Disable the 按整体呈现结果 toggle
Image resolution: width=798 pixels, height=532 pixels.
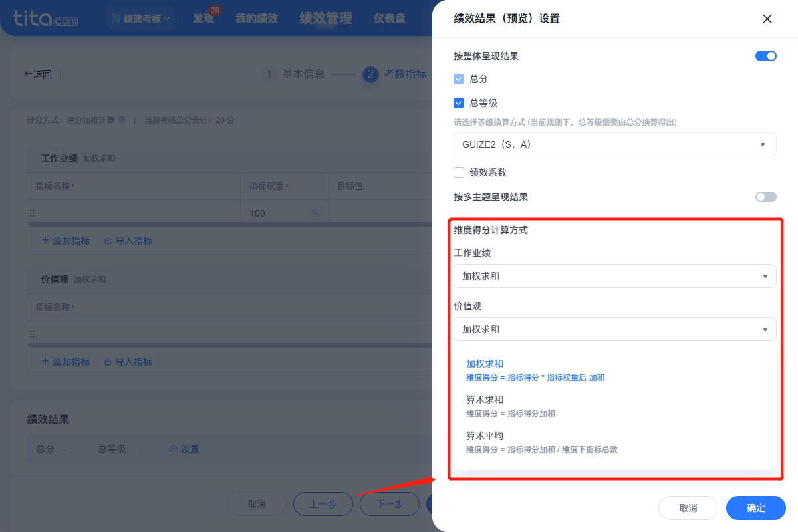(765, 56)
